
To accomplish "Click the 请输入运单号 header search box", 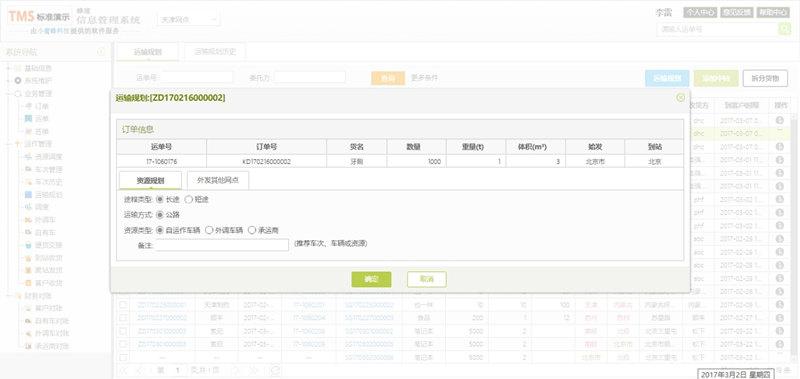I will 717,29.
